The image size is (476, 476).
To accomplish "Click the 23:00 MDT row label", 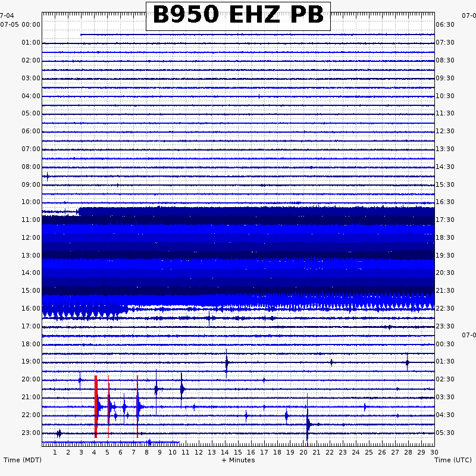I will point(31,433).
